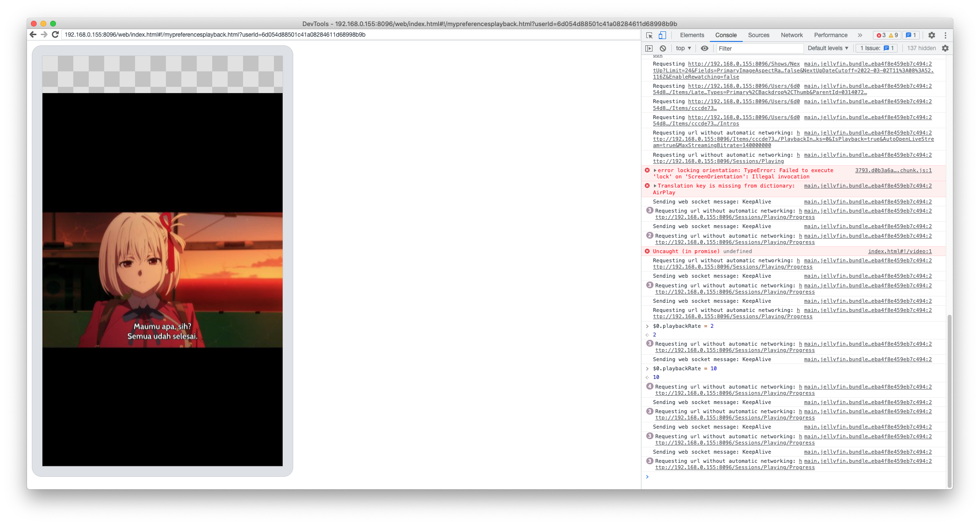This screenshot has height=525, width=980.
Task: Open the Default levels dropdown
Action: 828,48
